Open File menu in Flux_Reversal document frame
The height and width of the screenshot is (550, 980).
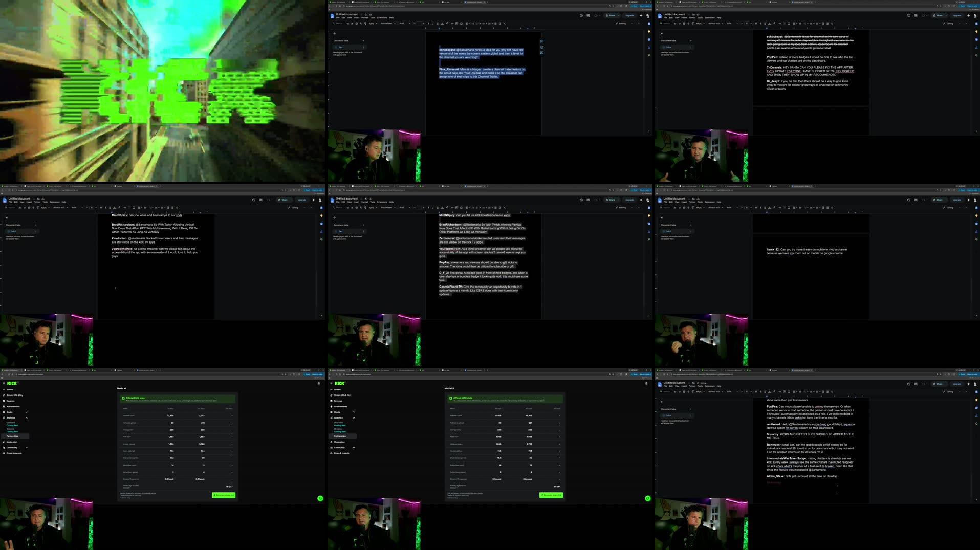point(338,18)
